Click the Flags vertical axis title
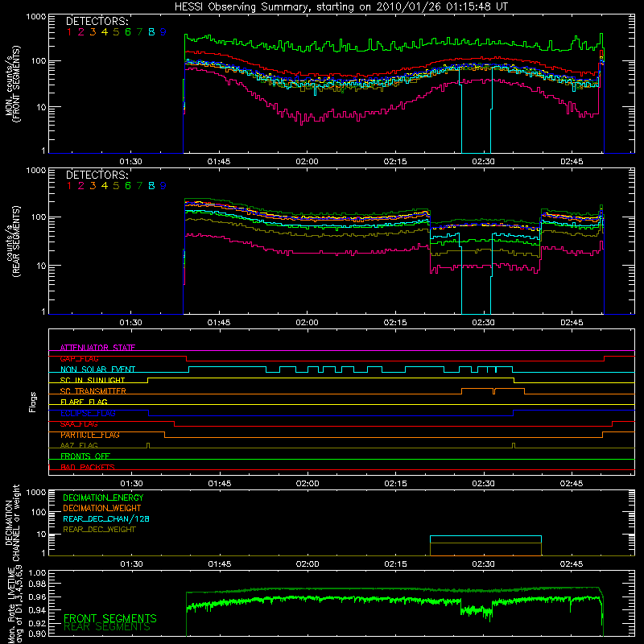 pos(33,402)
